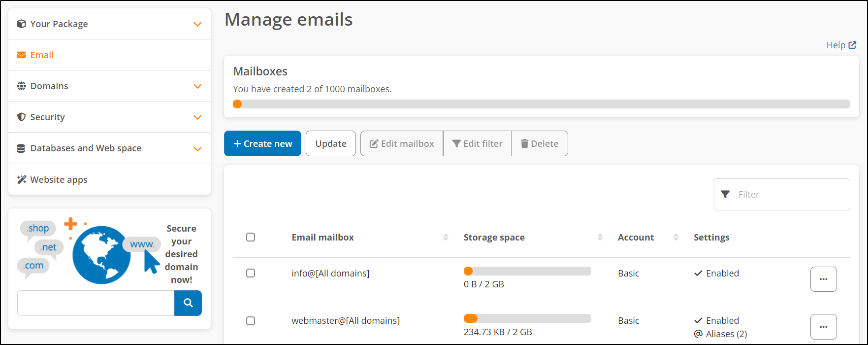Screen dimensions: 868x345
Task: Click the shield icon beside Security
Action: coord(20,117)
